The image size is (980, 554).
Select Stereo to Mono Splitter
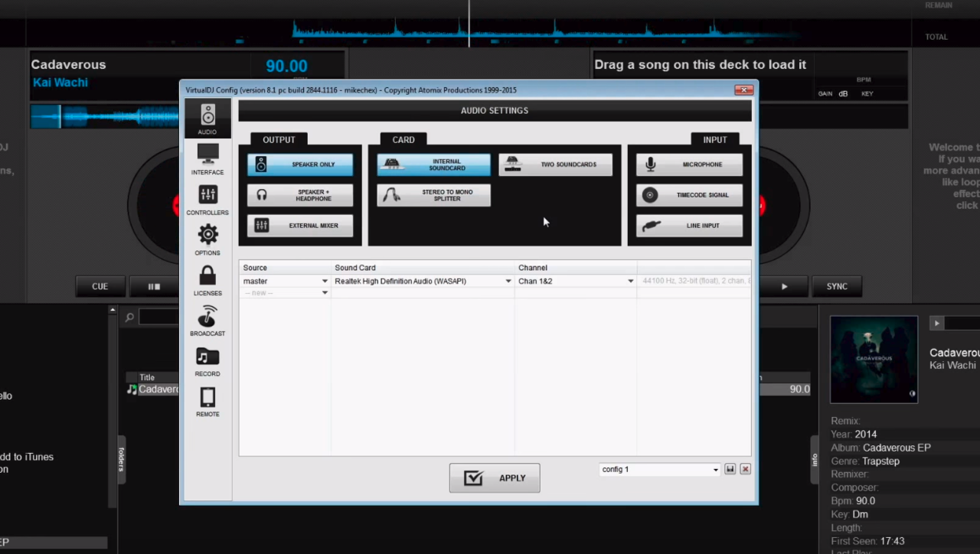click(433, 195)
